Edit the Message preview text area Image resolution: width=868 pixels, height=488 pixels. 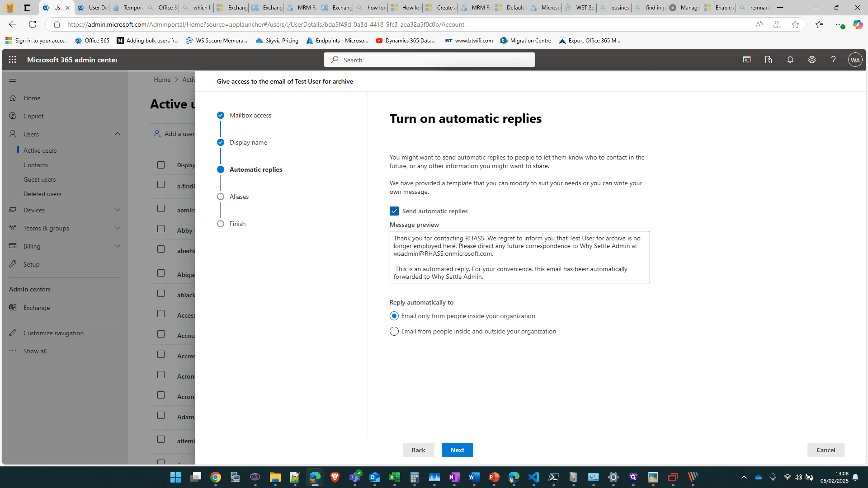click(519, 257)
